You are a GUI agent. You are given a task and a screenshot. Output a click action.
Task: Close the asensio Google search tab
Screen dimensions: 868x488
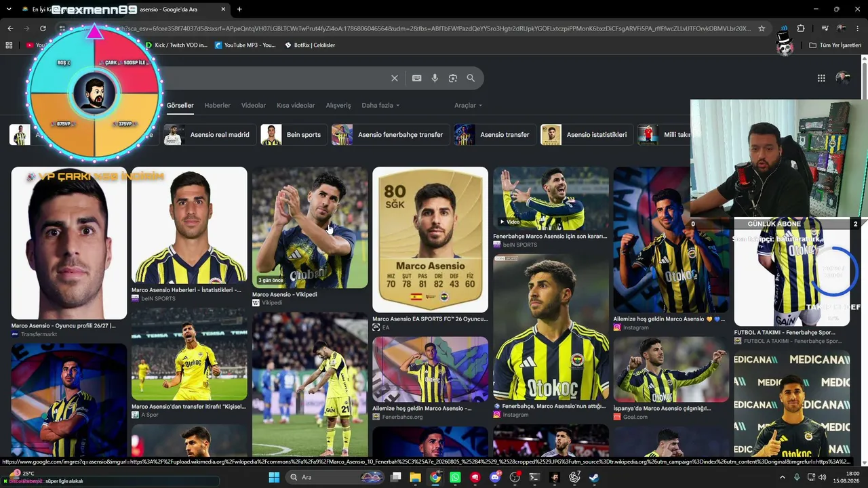click(223, 9)
